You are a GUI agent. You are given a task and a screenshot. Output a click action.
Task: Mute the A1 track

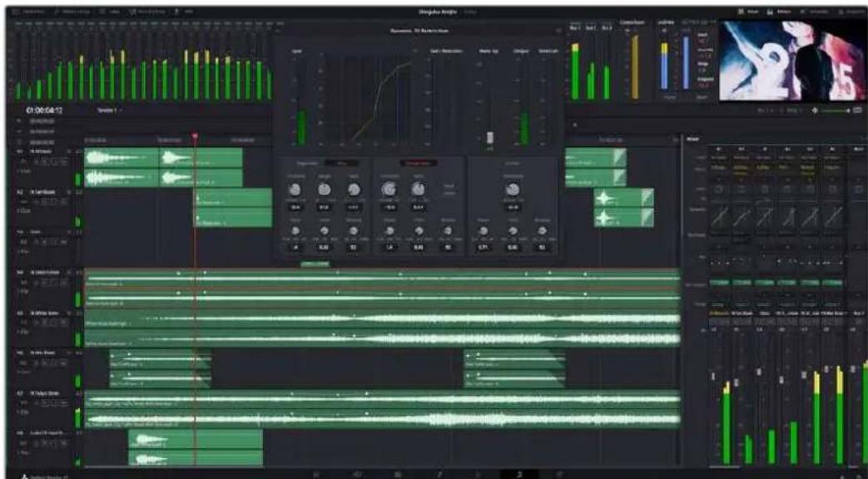tap(64, 161)
